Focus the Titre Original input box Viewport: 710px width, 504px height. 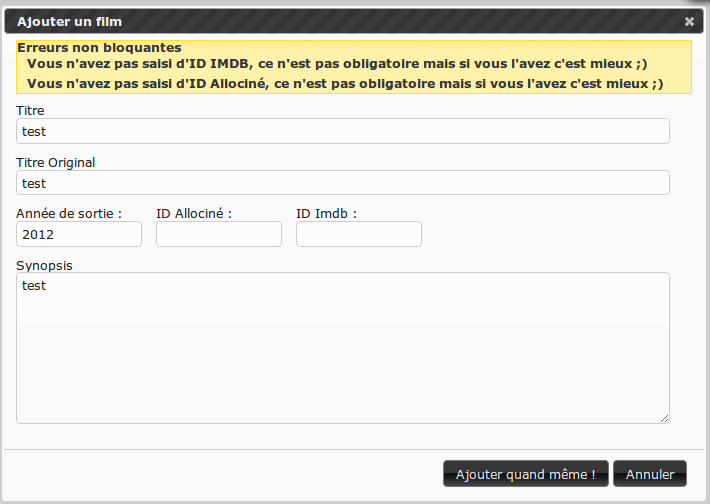coord(343,183)
